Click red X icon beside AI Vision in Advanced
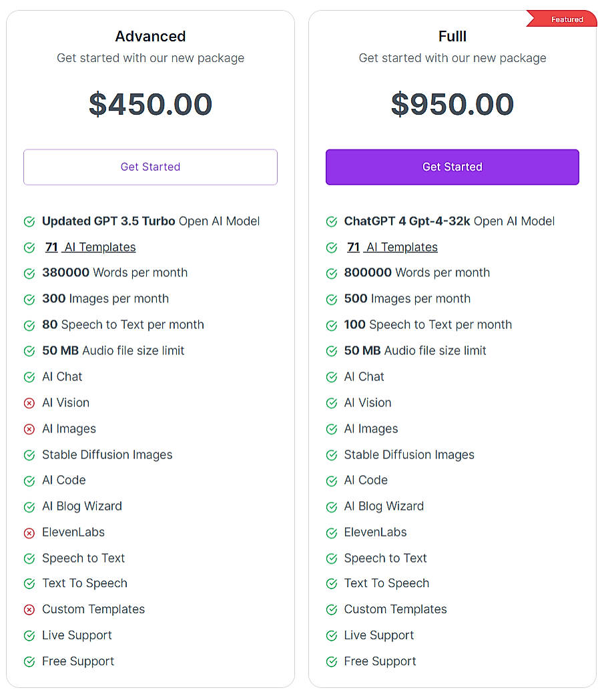The image size is (610, 700). coord(29,403)
